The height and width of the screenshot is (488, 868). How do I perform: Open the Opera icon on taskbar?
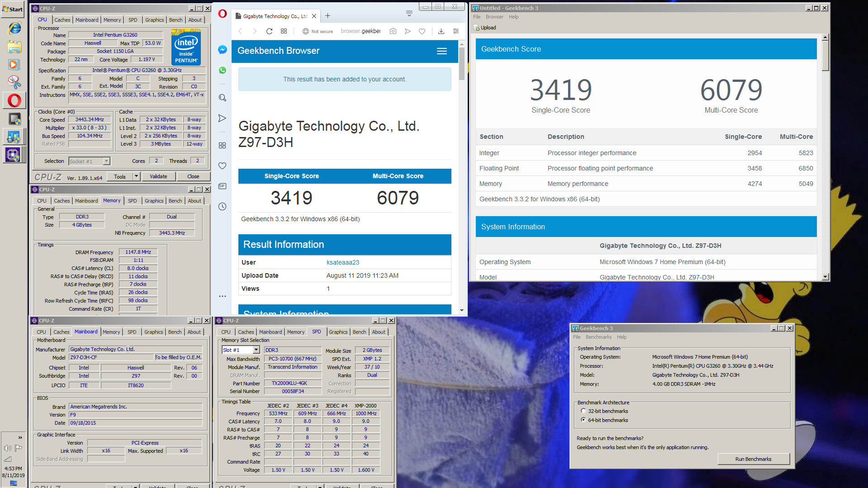pos(14,100)
